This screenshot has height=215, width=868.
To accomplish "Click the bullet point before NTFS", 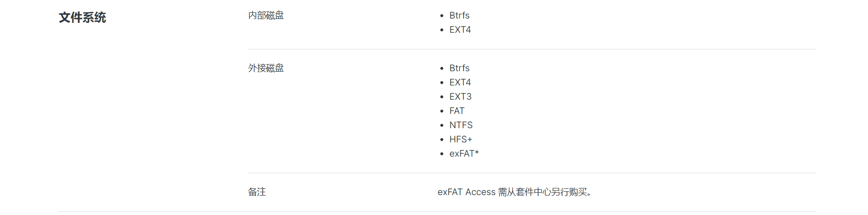I will point(442,125).
